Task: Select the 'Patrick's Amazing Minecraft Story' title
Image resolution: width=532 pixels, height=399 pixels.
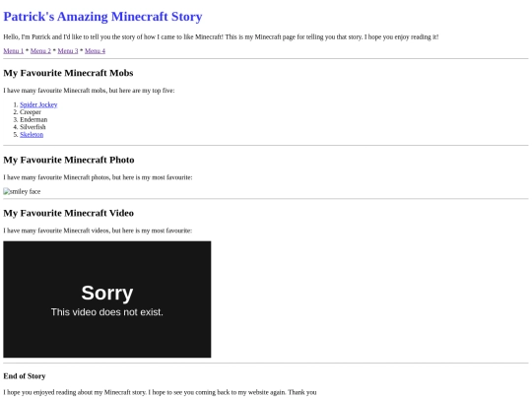Action: (102, 17)
